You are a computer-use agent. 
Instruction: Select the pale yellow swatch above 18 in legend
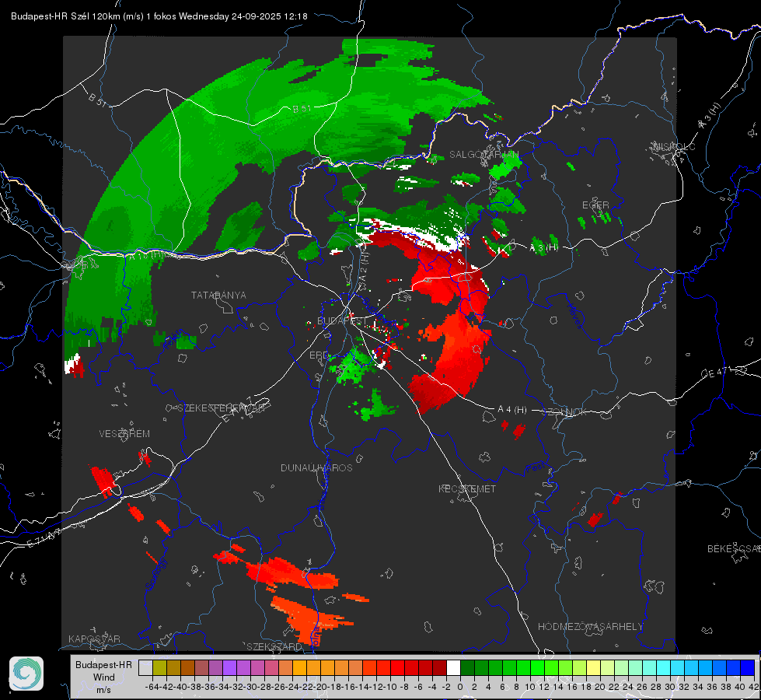593,668
